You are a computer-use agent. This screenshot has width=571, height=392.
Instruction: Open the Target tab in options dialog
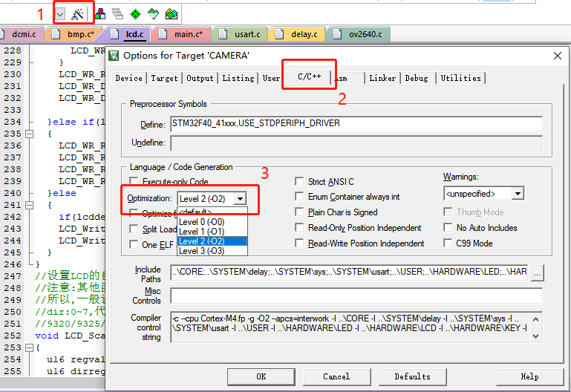[164, 78]
